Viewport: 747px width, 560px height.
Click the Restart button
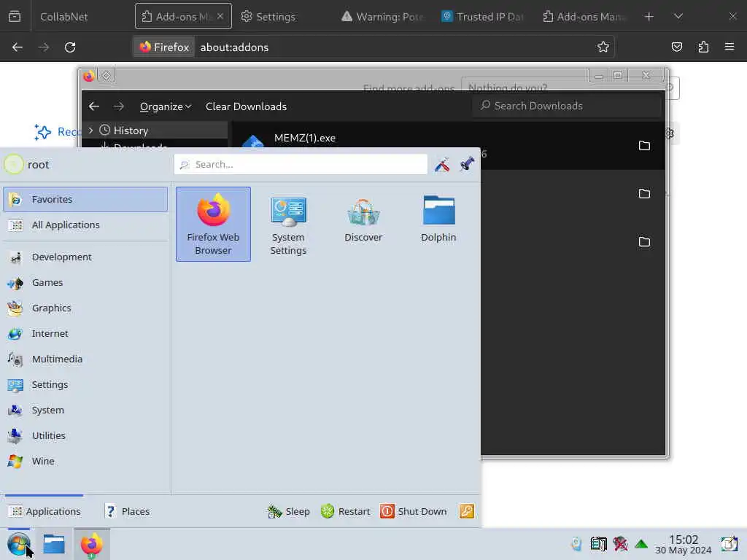(x=346, y=511)
